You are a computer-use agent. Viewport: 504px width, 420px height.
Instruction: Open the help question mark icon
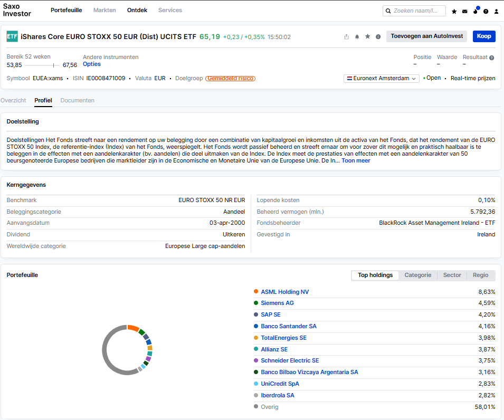click(486, 11)
